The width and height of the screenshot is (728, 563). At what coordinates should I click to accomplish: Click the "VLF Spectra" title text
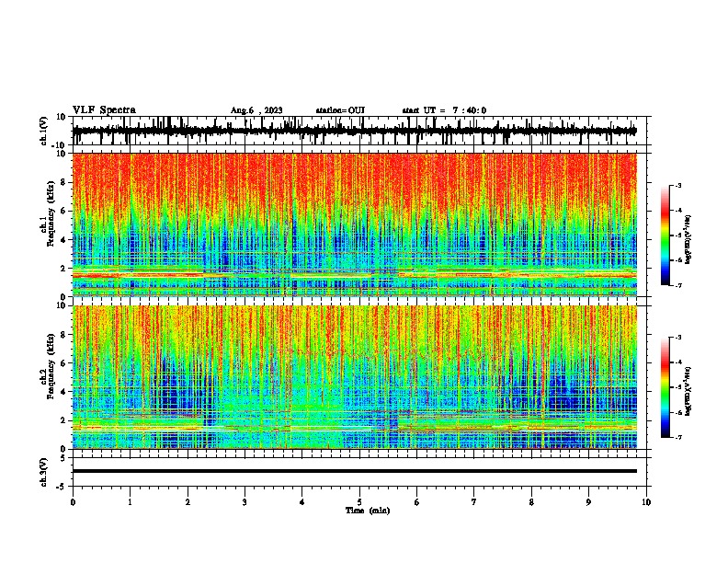[104, 110]
